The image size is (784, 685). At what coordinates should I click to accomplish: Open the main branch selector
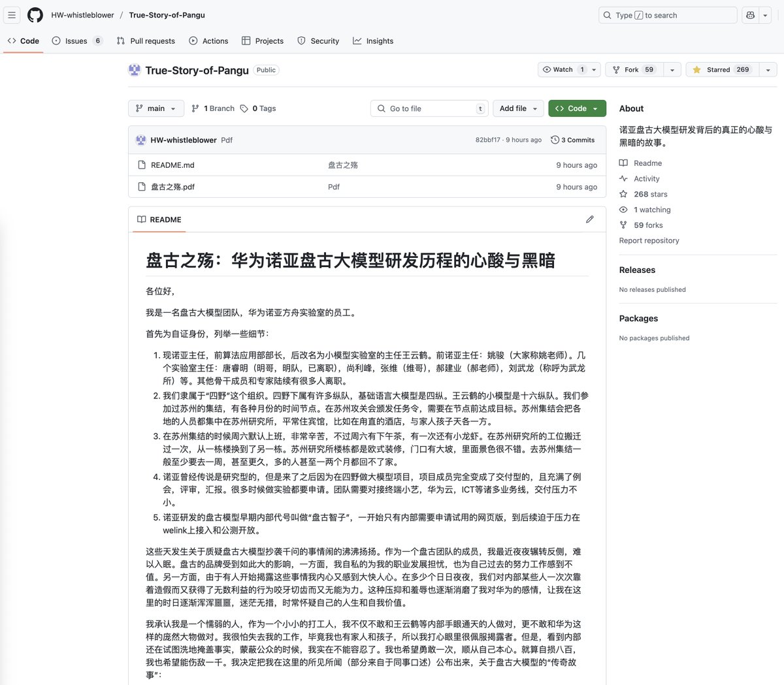tap(156, 108)
